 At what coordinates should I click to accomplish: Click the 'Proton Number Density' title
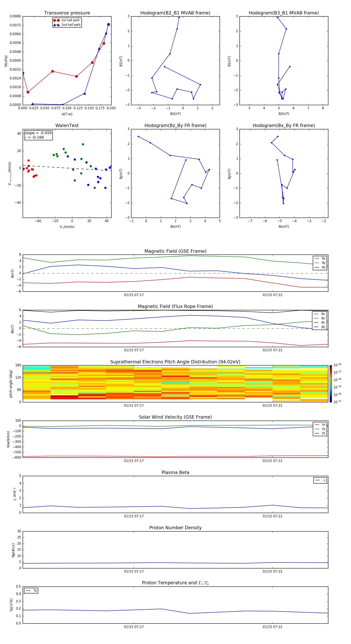coord(175,528)
